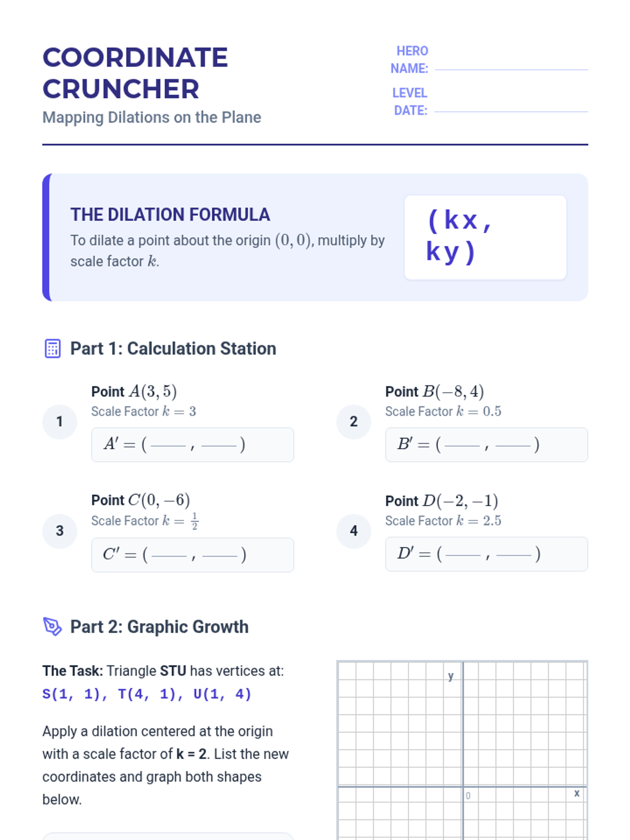Select the number 4 circle badge

354,531
